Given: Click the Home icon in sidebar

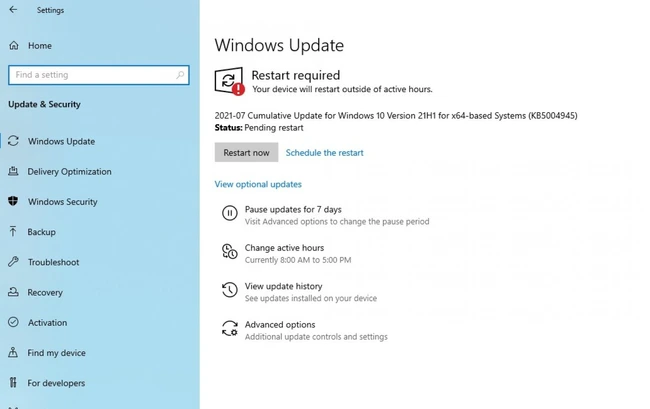Looking at the screenshot, I should coord(14,45).
